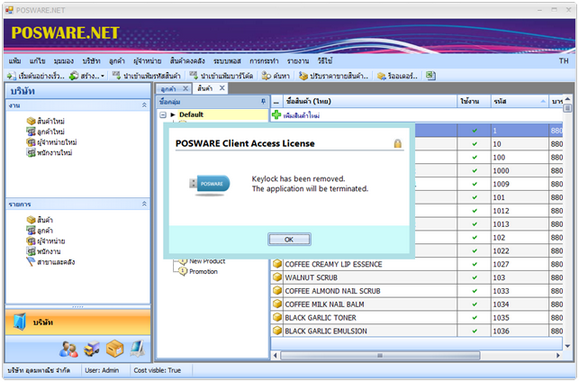579x382 pixels.
Task: Click the เริ่มต้นอย่างเร็ว quick start toolbar button
Action: [x=35, y=76]
